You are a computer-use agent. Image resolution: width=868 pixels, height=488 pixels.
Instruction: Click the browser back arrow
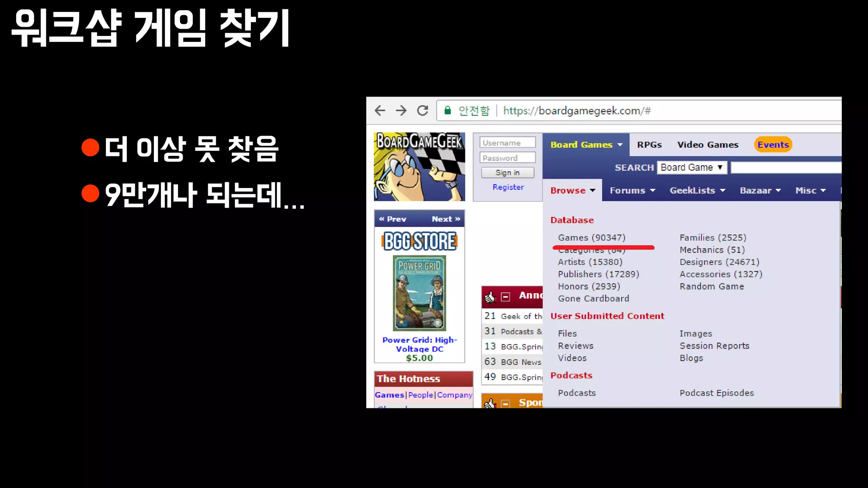pyautogui.click(x=380, y=111)
